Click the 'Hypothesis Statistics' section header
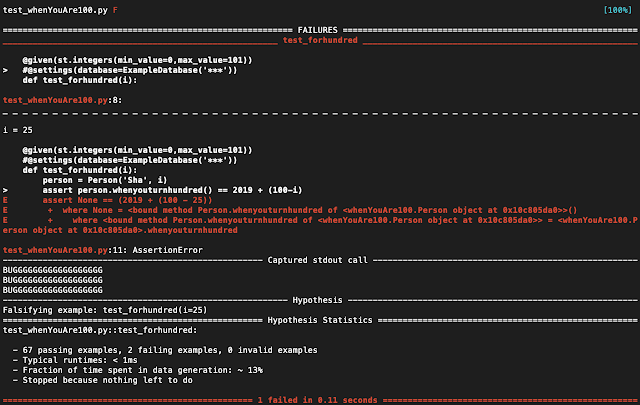The width and height of the screenshot is (640, 405). click(x=318, y=319)
